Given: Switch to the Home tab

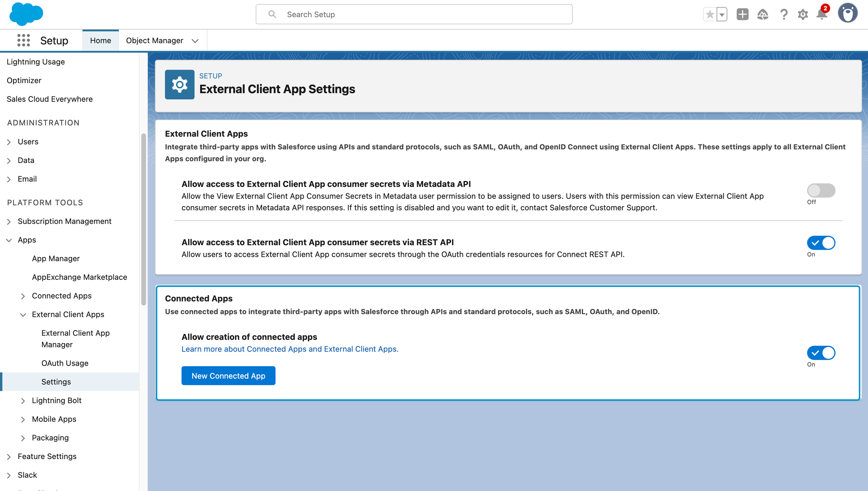Looking at the screenshot, I should [101, 41].
